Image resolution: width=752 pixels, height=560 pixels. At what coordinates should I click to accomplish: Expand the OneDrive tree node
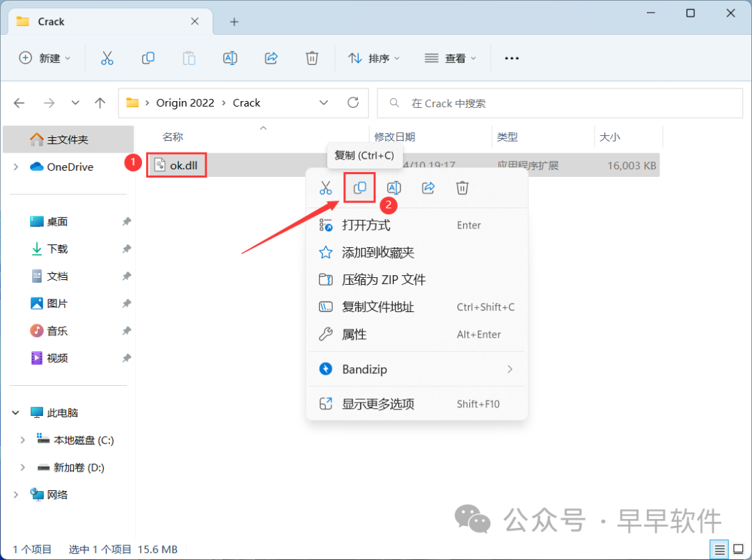coord(16,167)
